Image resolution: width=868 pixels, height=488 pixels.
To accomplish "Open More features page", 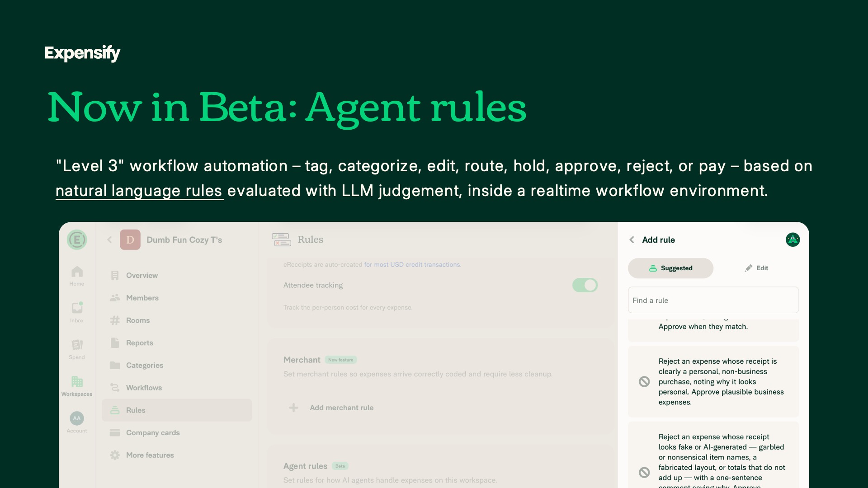I will pos(177,455).
